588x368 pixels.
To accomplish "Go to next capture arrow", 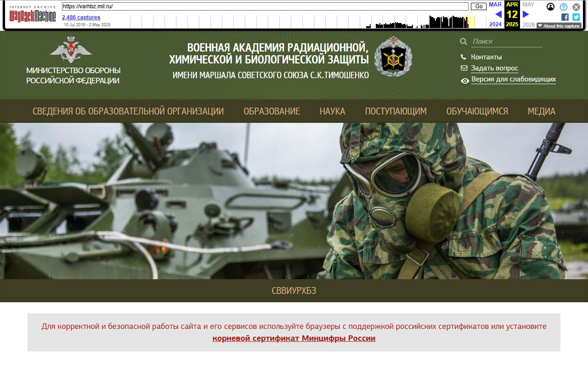I will 526,14.
